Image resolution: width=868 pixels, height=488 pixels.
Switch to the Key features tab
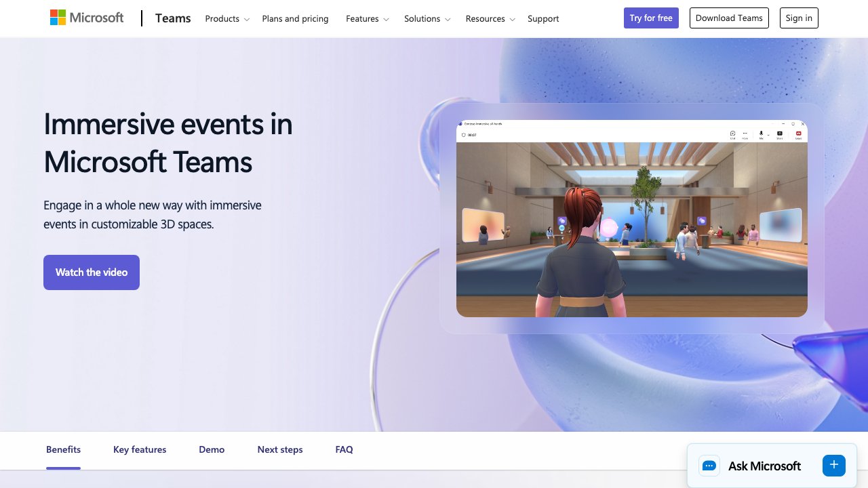tap(140, 449)
